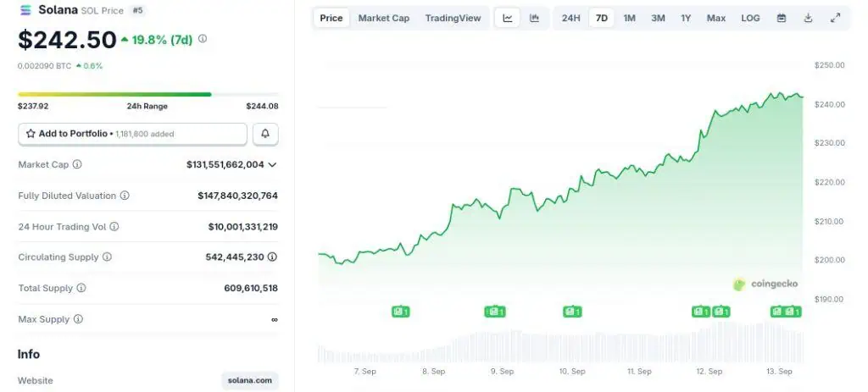Image resolution: width=868 pixels, height=392 pixels.
Task: Click Circulating Supply details icon on right
Action: 272,257
